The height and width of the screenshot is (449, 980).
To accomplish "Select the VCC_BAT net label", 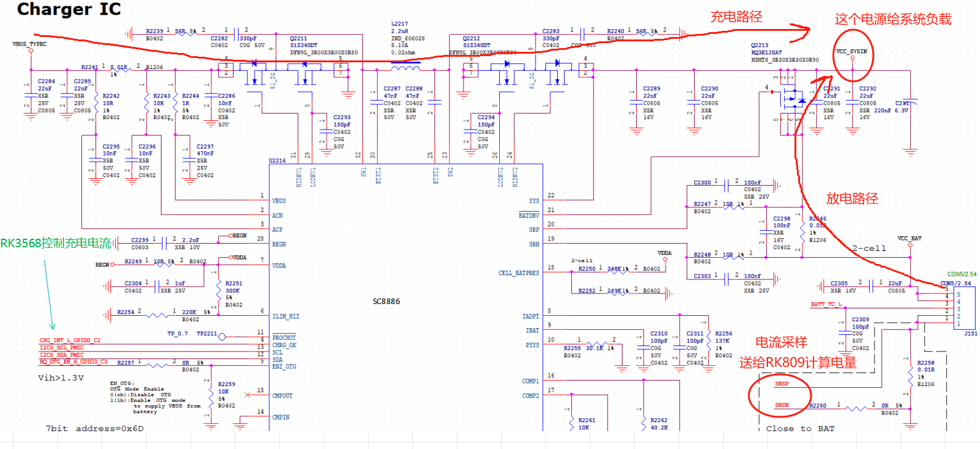I will [909, 238].
